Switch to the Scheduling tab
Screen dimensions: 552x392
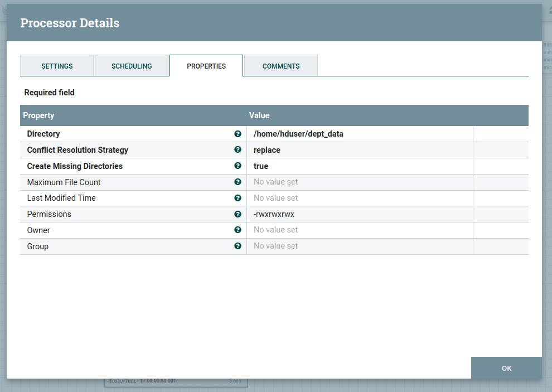point(132,66)
